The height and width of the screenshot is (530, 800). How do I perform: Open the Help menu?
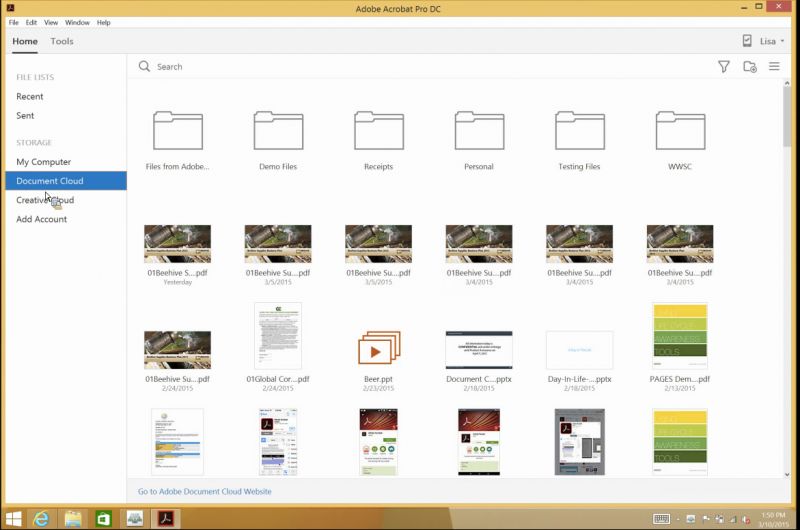coord(104,22)
